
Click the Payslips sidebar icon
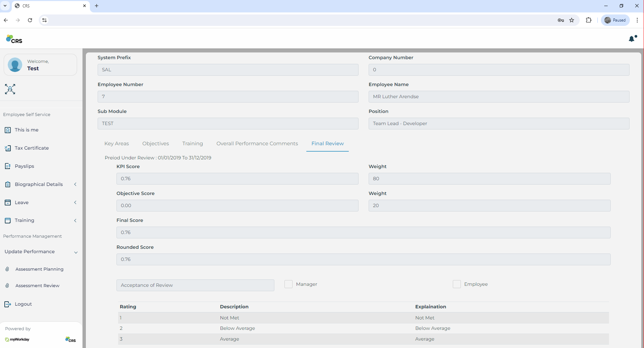click(8, 166)
